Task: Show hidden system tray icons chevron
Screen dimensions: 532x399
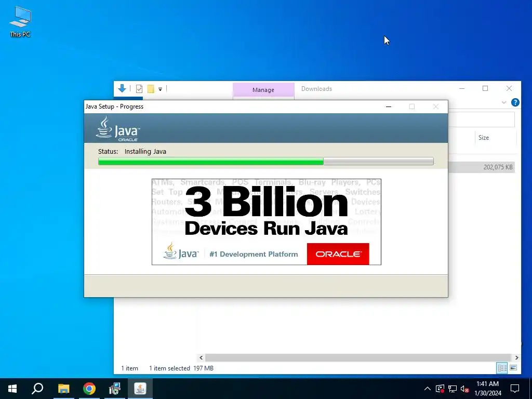Action: pyautogui.click(x=428, y=389)
